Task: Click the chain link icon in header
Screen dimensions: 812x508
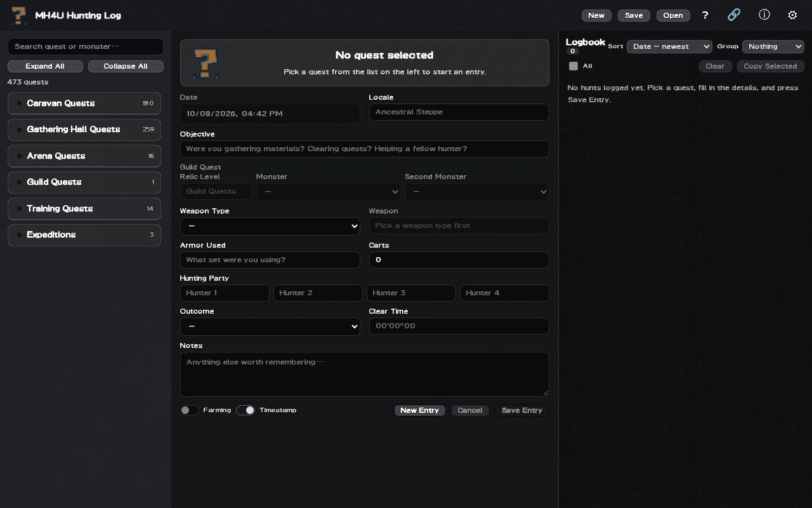Action: (734, 15)
